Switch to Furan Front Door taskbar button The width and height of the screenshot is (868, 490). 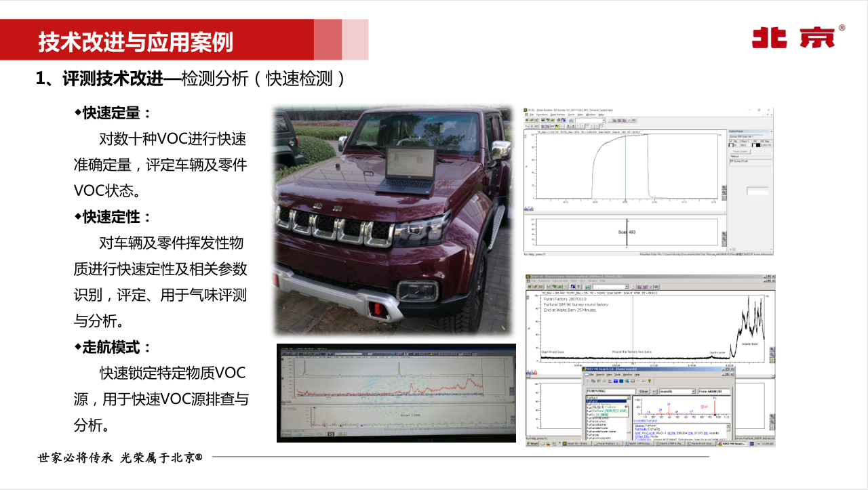click(x=701, y=443)
